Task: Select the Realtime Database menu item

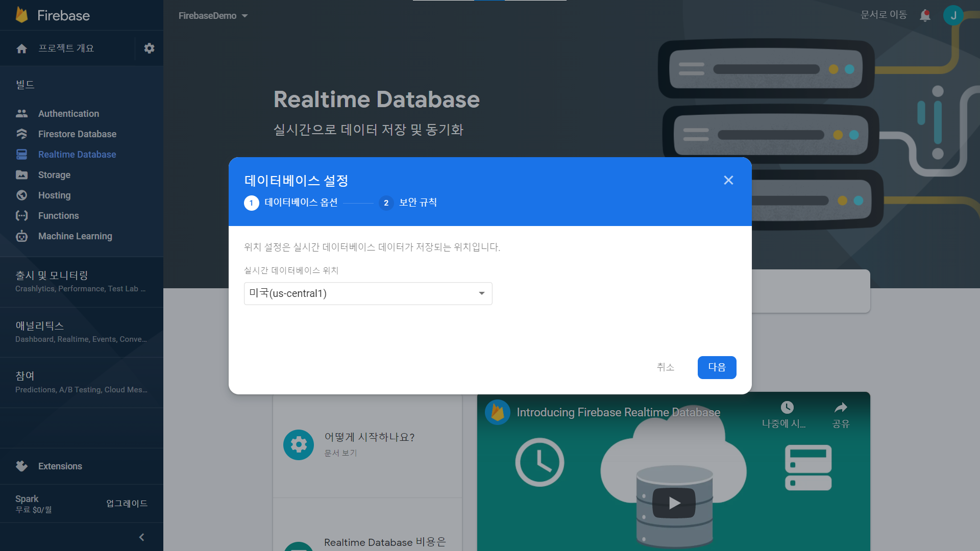Action: (77, 154)
